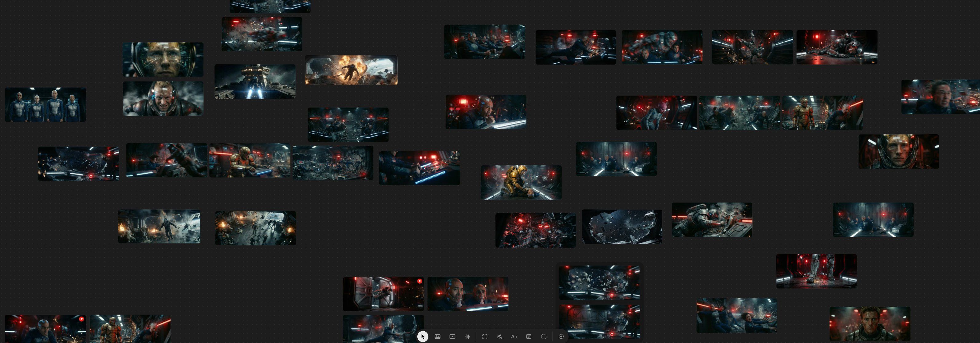
Task: Select the four-android crew lineup thumbnail
Action: (x=45, y=105)
